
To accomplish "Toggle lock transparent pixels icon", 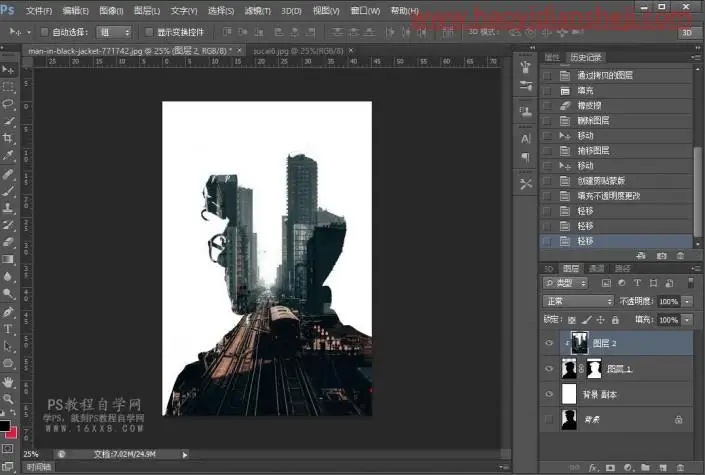I will [571, 320].
